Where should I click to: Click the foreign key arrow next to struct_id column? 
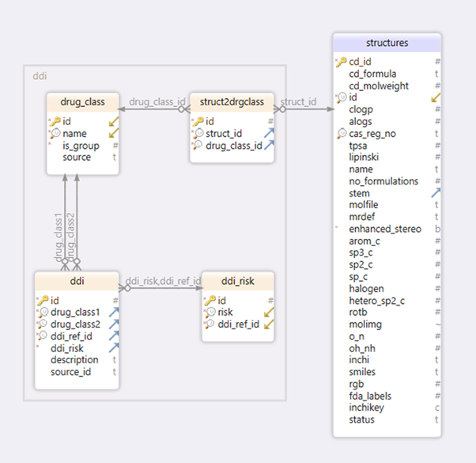(x=269, y=133)
